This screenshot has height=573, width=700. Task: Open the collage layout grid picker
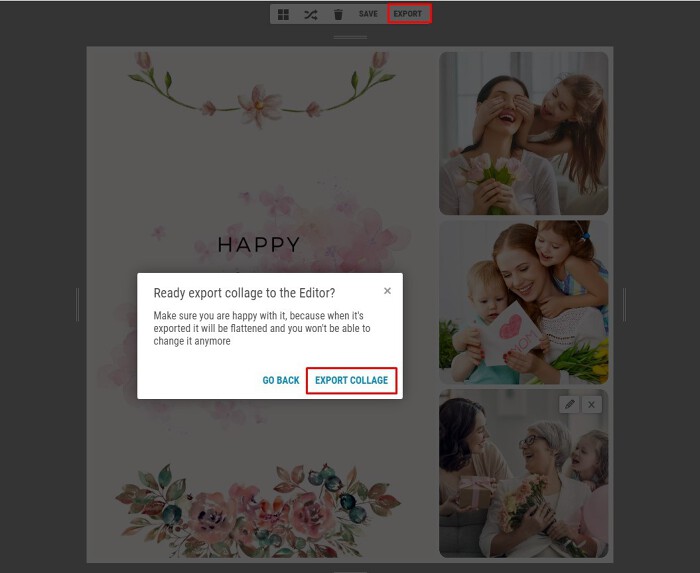tap(284, 14)
